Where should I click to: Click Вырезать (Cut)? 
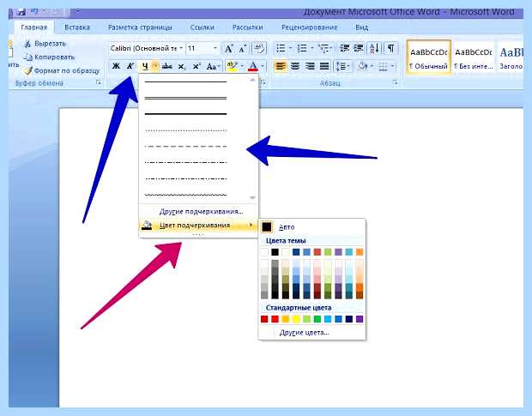45,44
